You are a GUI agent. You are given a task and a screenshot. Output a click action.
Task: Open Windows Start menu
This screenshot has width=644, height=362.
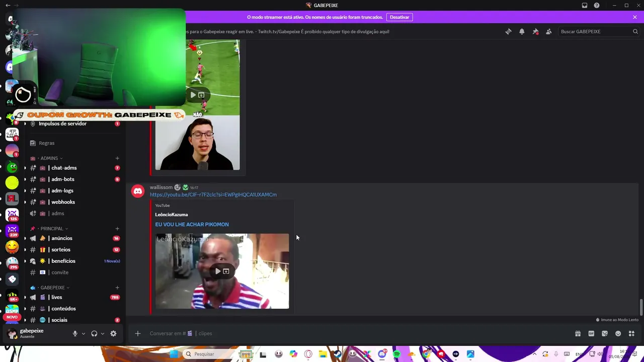click(x=174, y=354)
